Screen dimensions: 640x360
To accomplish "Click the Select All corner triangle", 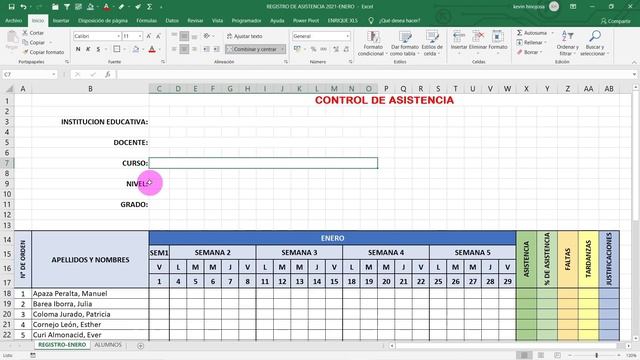I will tap(9, 89).
